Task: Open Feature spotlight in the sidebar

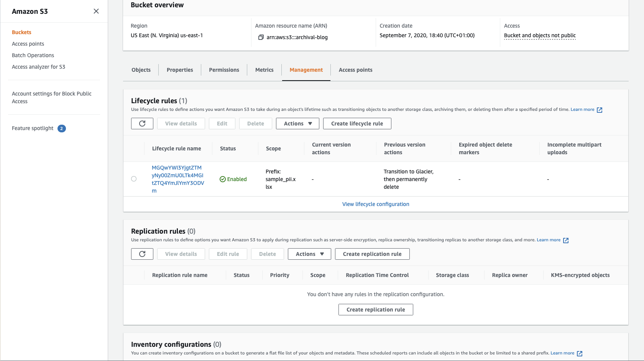Action: click(x=33, y=128)
